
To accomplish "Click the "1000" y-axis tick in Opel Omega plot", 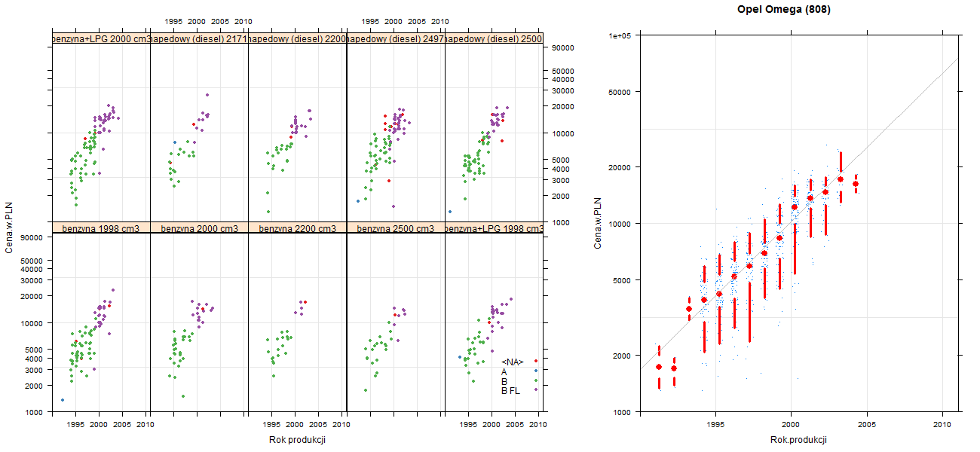I will click(x=623, y=412).
